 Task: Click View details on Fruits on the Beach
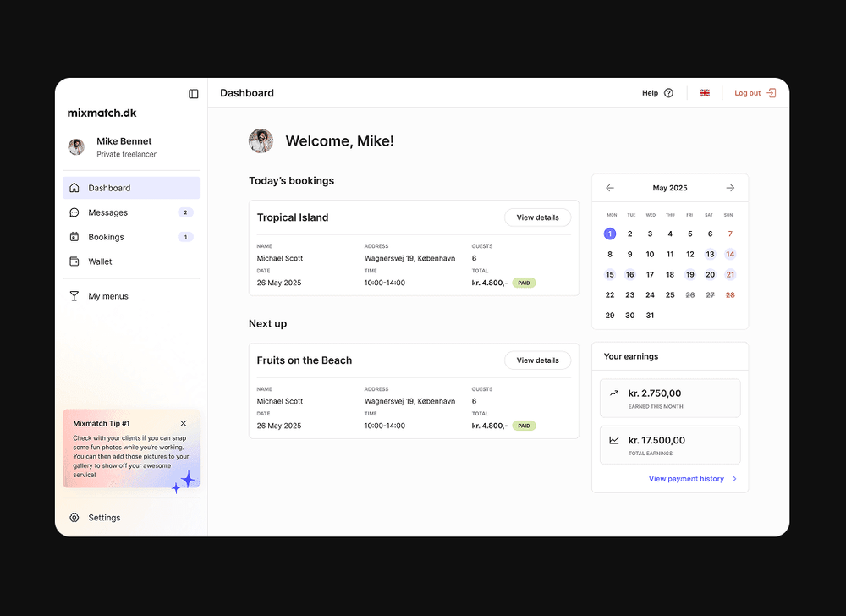[x=537, y=360]
